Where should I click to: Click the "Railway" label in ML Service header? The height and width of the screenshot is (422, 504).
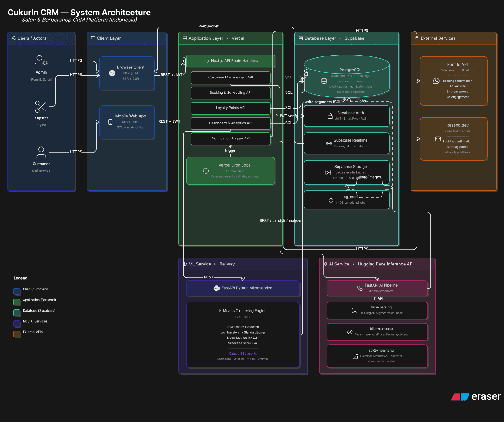[227, 264]
